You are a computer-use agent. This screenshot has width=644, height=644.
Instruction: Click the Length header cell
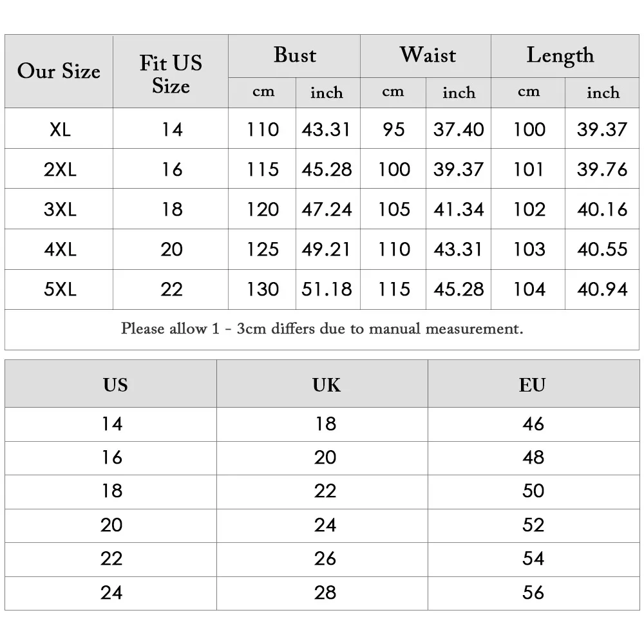[x=565, y=56]
